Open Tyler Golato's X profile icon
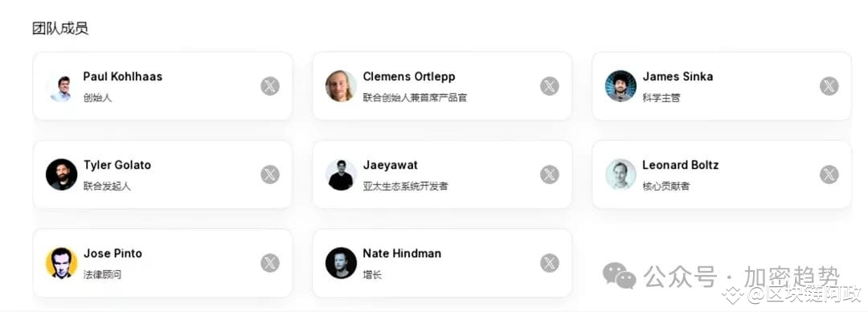This screenshot has width=868, height=312. (270, 174)
